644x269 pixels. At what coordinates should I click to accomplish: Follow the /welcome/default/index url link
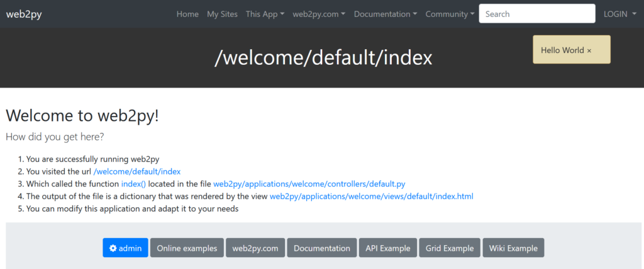[137, 171]
